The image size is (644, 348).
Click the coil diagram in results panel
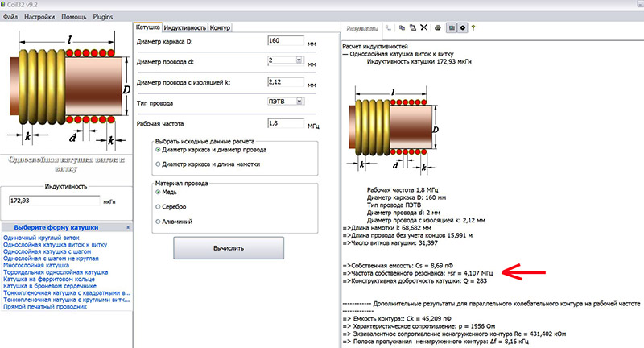(x=394, y=130)
